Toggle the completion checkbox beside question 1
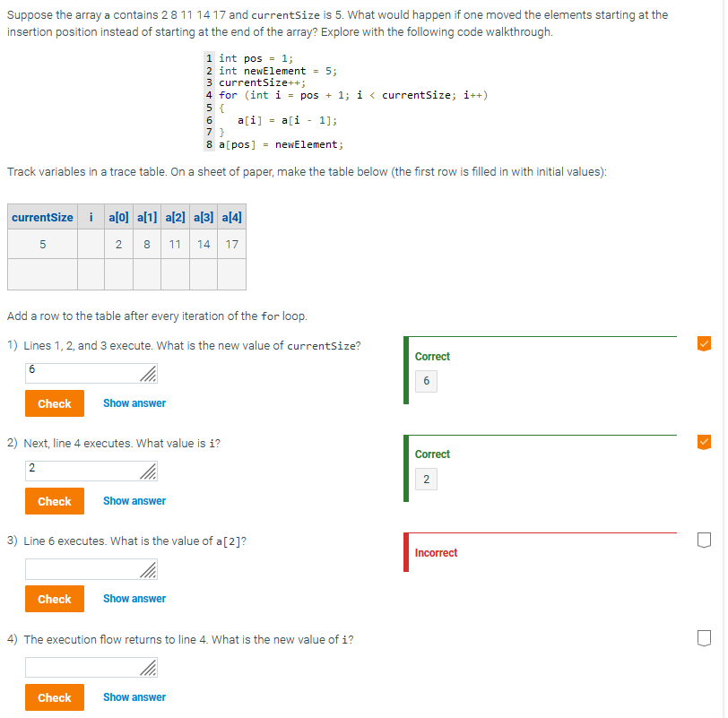Viewport: 728px width, 718px height. [x=704, y=342]
